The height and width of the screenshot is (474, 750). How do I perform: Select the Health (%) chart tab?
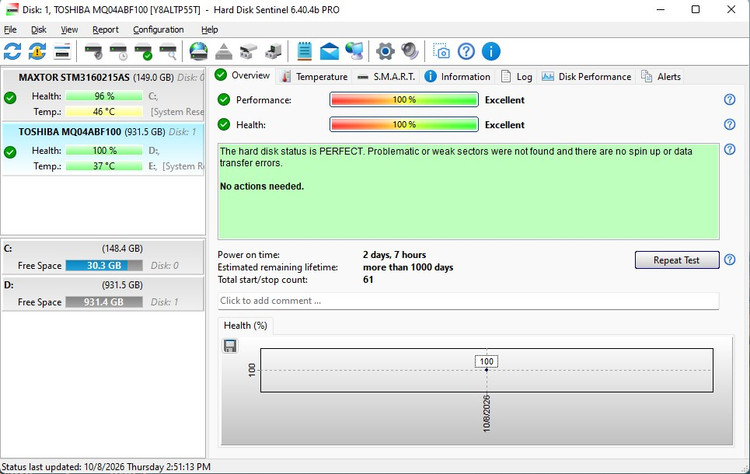pos(245,325)
